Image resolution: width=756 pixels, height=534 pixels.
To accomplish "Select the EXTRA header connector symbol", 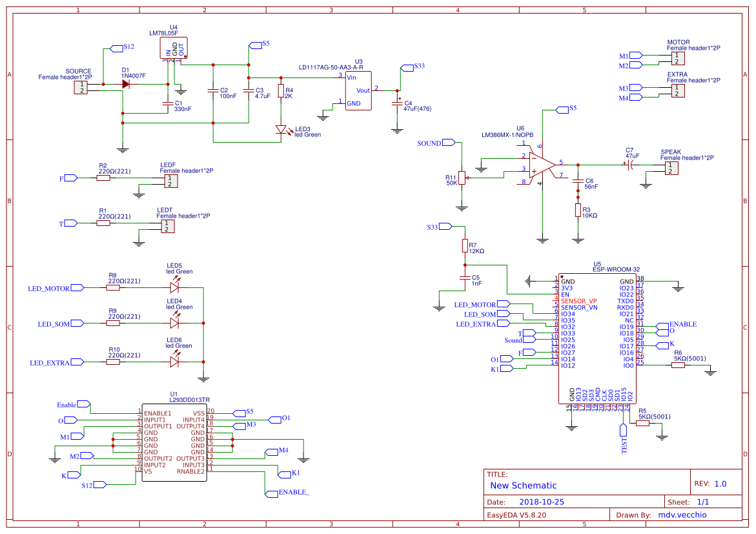I will click(x=678, y=90).
